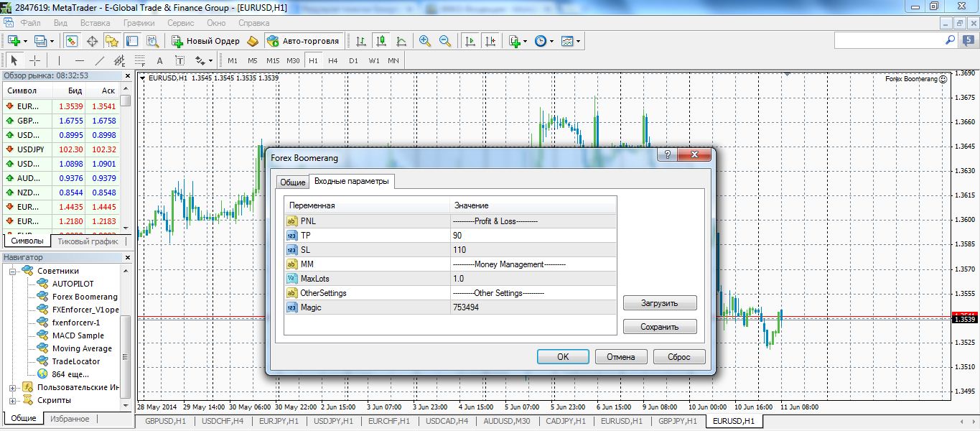Click the SL value 110 cell
Viewport: 980px width, 431px height.
533,250
